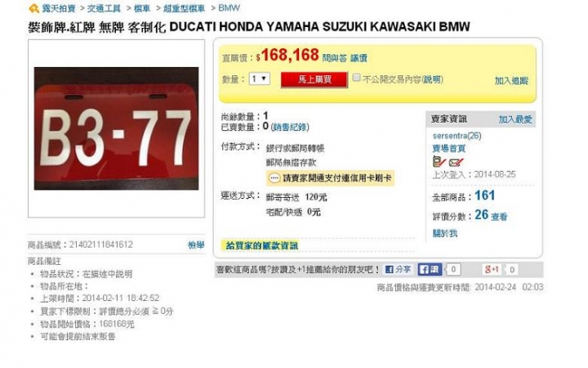588x368 pixels.
Task: Click the red 馬上購買 buy button
Action: point(314,79)
